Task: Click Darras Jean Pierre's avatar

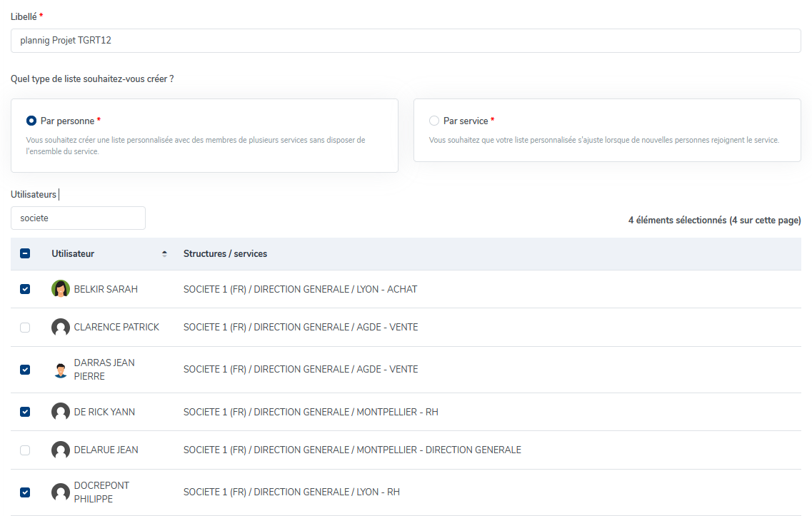Action: 61,370
